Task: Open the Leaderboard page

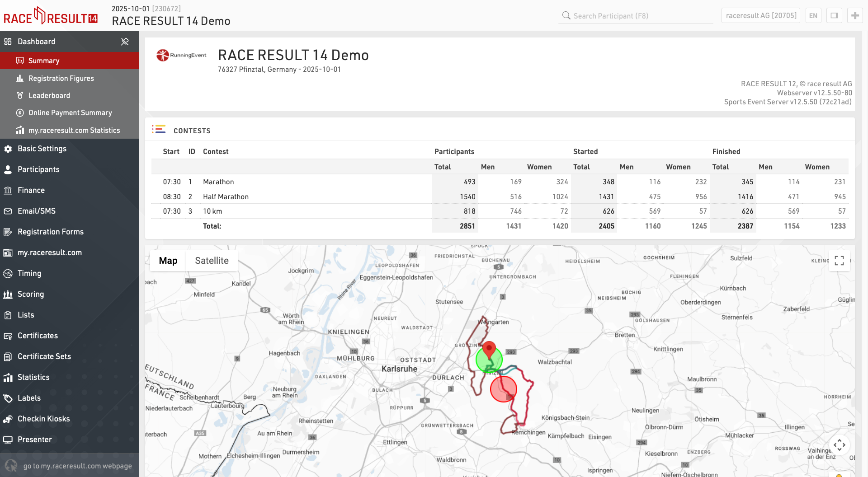Action: click(49, 95)
